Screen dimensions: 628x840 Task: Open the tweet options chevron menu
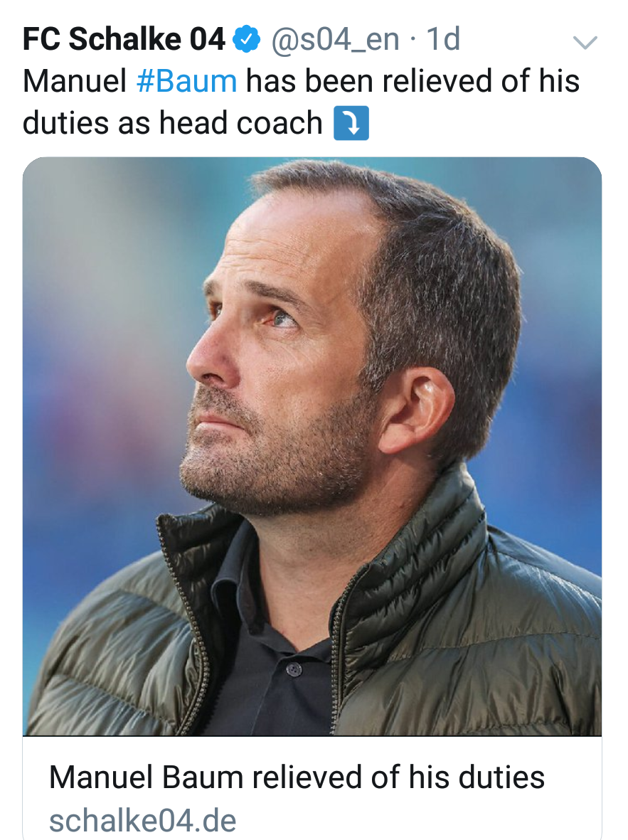tap(585, 43)
